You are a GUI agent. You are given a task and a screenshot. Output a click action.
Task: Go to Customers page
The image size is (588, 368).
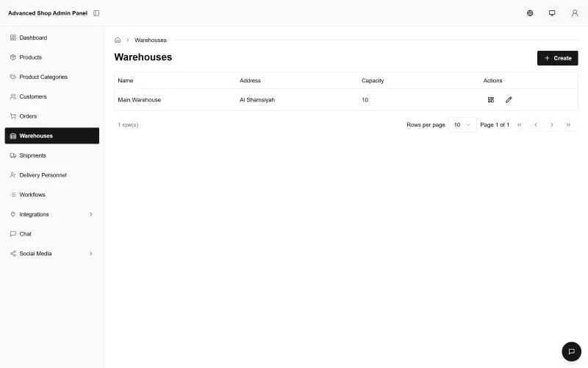coord(51,96)
